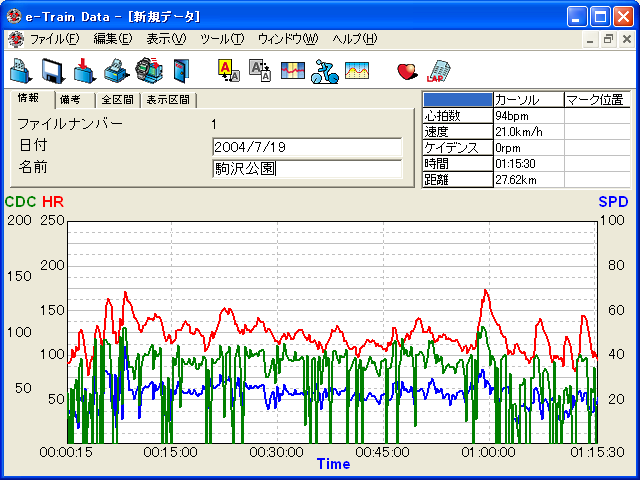Click the LAP building icon
The width and height of the screenshot is (640, 480).
438,70
